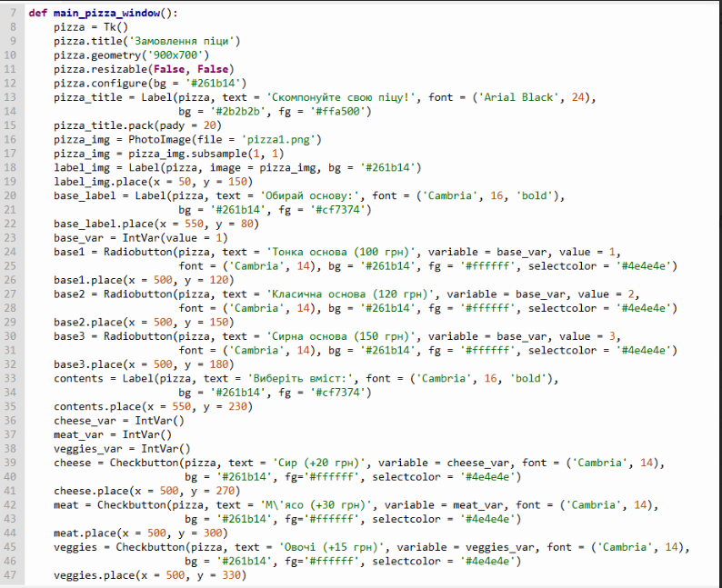Click the veggies_var assignment on line 38
This screenshot has height=588, width=722.
coord(122,449)
